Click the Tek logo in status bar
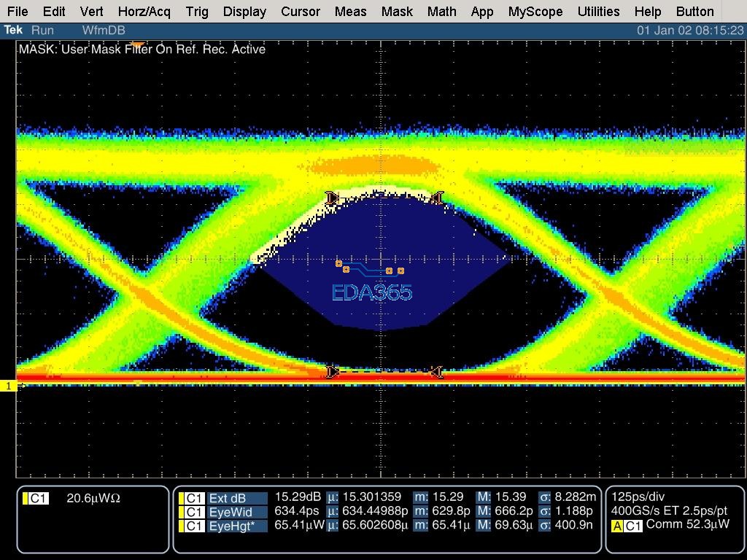 tap(13, 31)
